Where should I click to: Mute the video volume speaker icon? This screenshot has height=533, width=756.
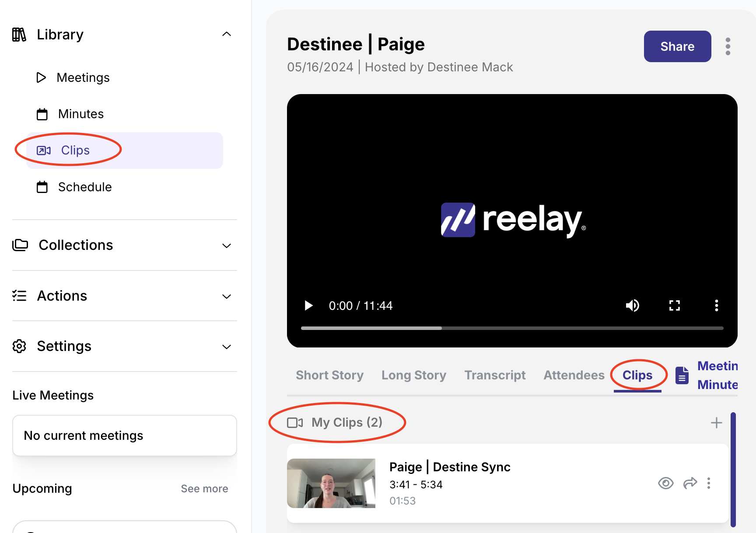(x=633, y=305)
